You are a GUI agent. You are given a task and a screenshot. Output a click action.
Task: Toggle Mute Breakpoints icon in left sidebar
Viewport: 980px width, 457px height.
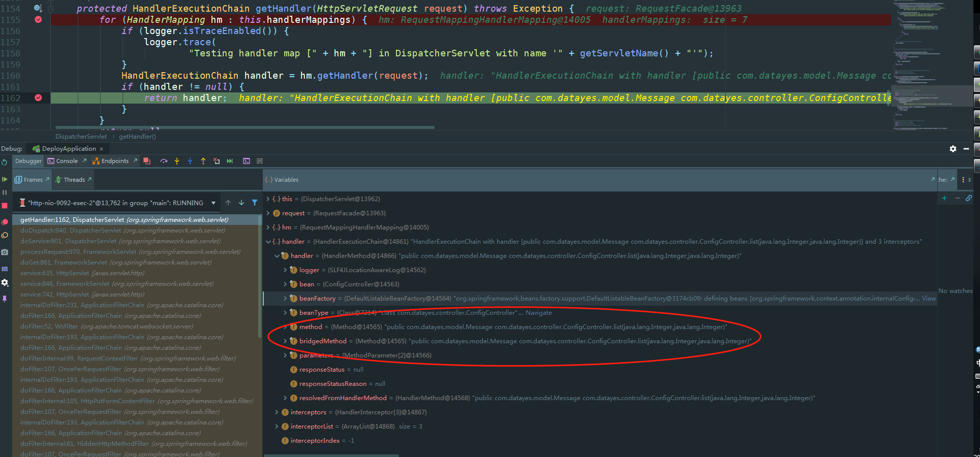point(5,236)
